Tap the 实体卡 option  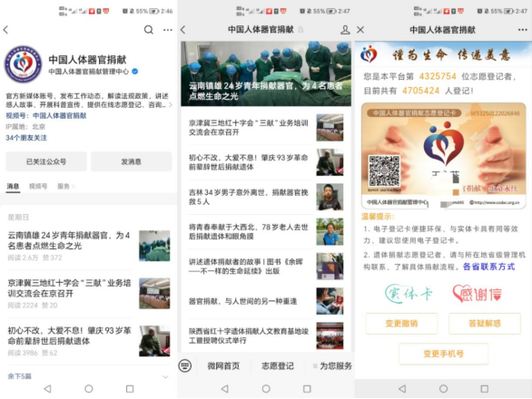click(409, 294)
